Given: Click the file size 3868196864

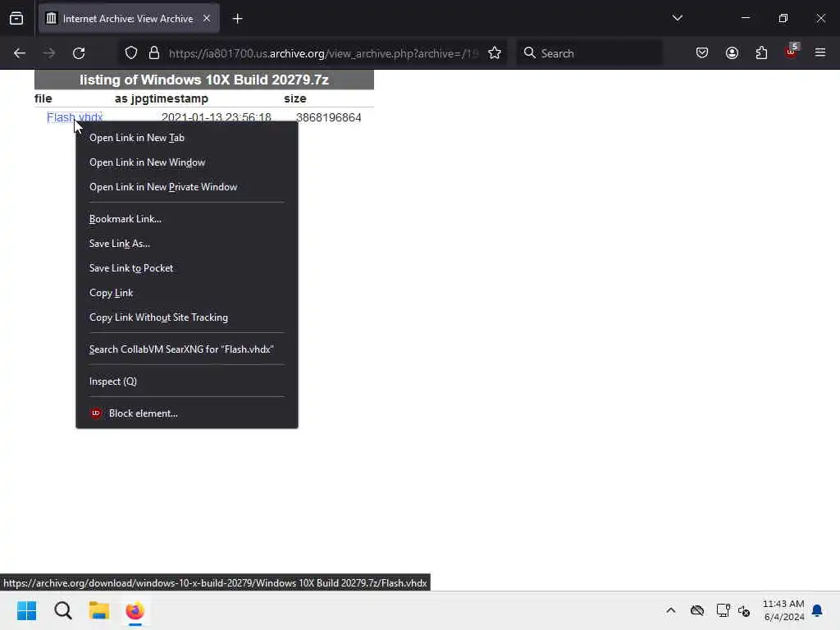Looking at the screenshot, I should (328, 117).
